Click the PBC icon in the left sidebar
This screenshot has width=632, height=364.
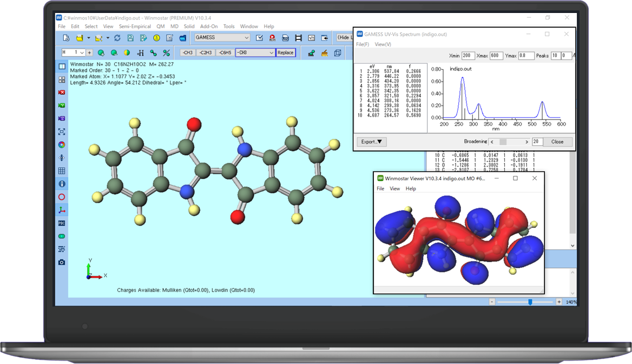click(61, 223)
